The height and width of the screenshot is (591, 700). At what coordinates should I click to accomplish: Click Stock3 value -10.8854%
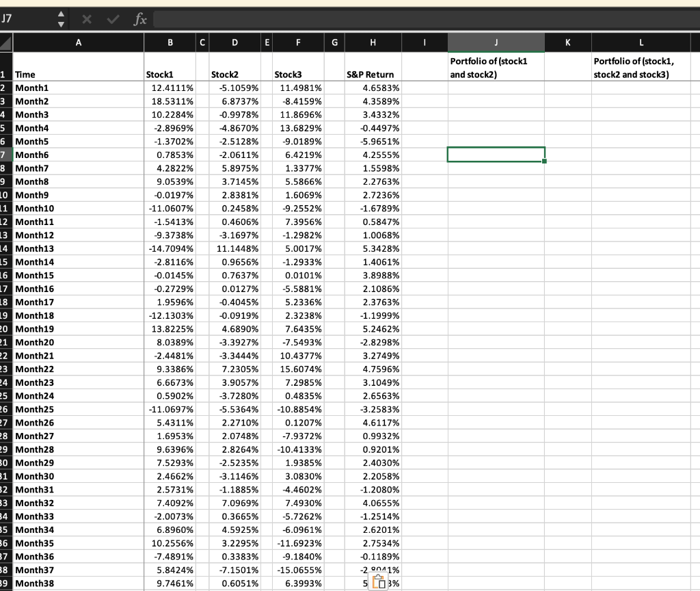coord(298,410)
